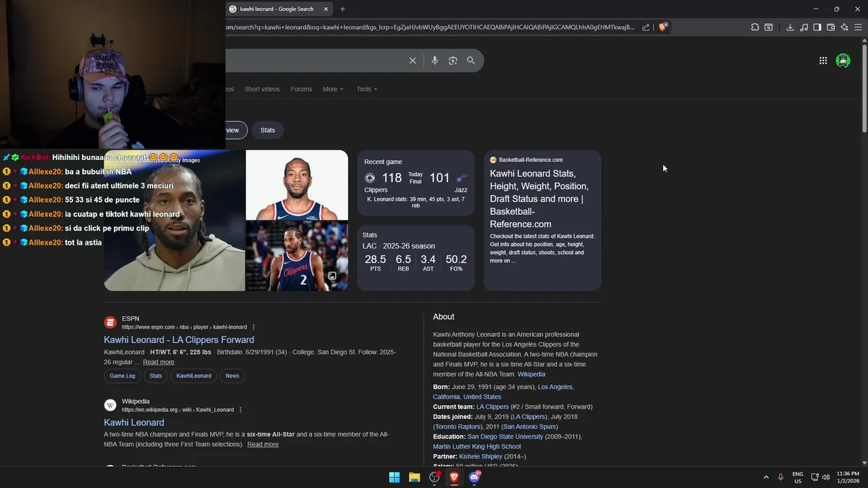The image size is (868, 488).
Task: Open the Leo AI sparkle icon
Action: point(844,27)
